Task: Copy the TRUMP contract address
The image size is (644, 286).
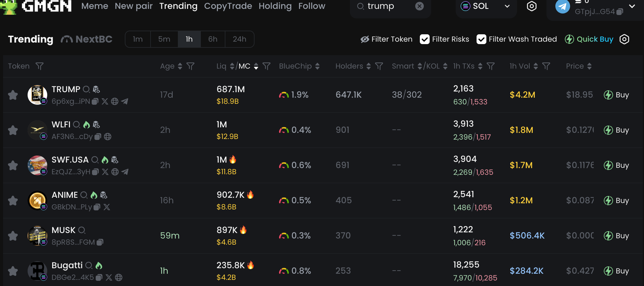Action: point(95,101)
